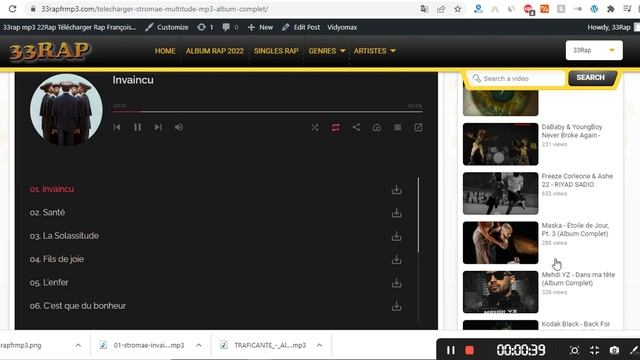Open browser extensions puzzle icon
640x360 pixels.
(x=611, y=9)
